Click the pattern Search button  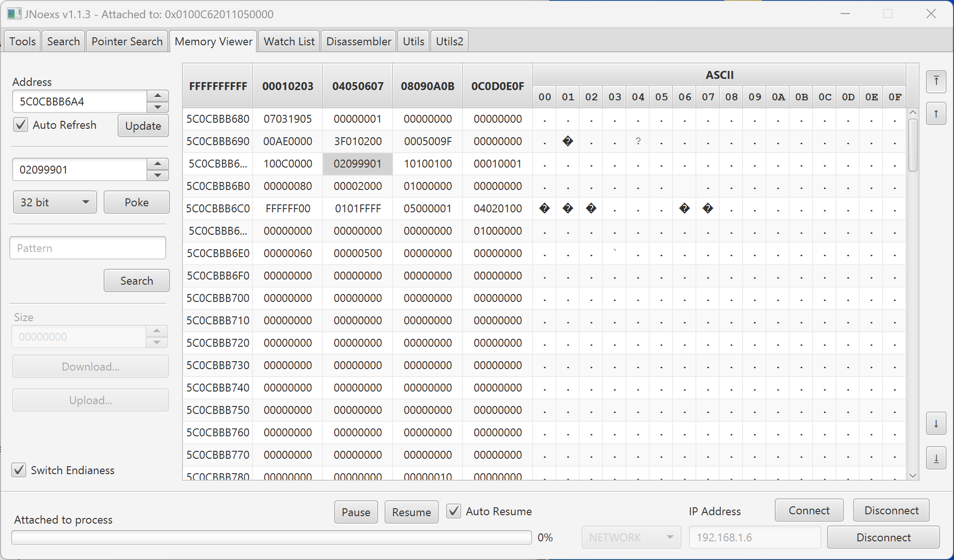(x=136, y=280)
